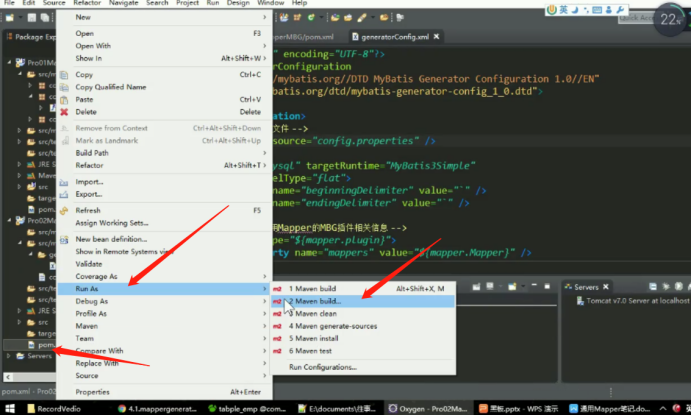This screenshot has width=692, height=416.
Task: Switch to Chrome 4.1.mappergenerat taskbar item
Action: tap(157, 409)
